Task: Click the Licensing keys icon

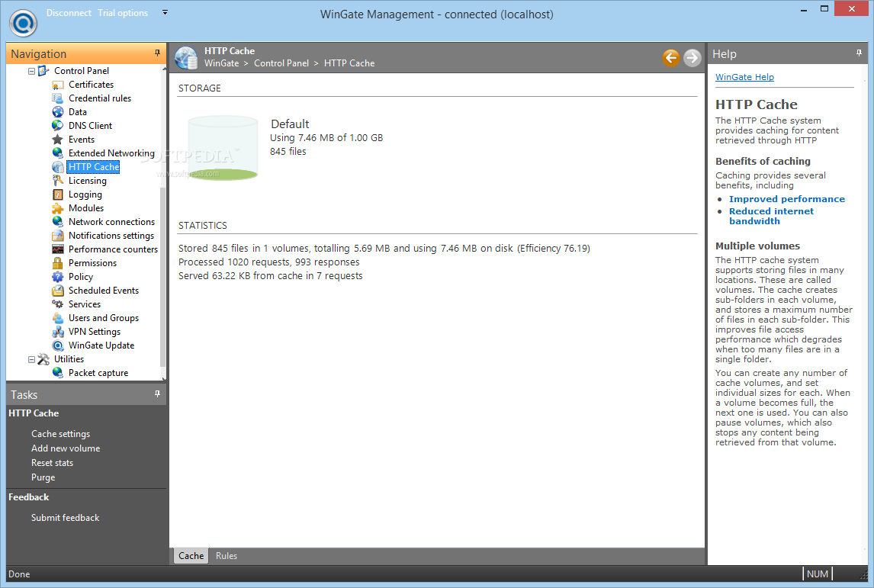Action: coord(57,181)
